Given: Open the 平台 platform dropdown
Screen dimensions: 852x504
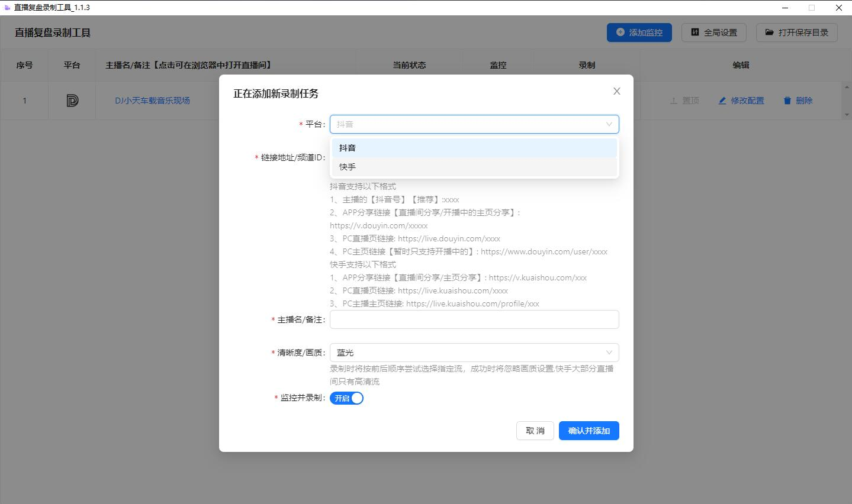Looking at the screenshot, I should 468,124.
